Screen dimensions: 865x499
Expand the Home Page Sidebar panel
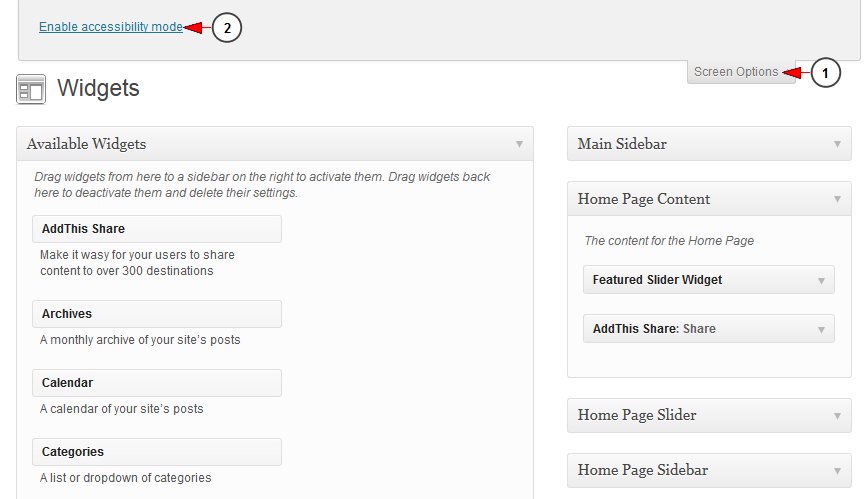(837, 470)
